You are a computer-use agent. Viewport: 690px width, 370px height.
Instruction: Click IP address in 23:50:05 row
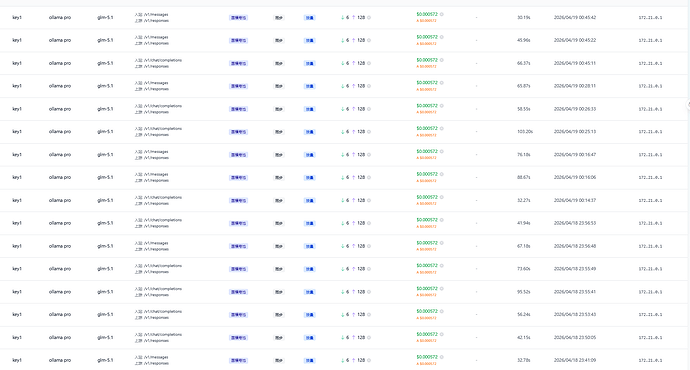coord(650,338)
